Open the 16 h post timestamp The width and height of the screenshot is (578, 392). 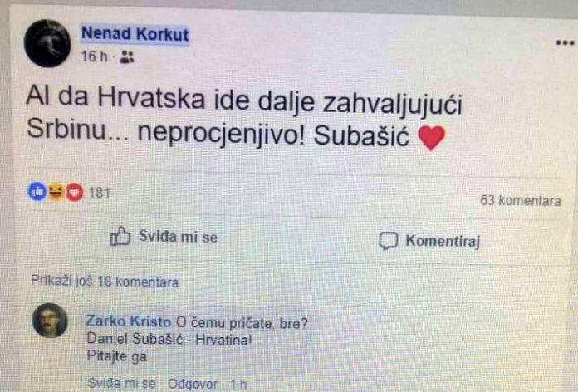click(95, 56)
